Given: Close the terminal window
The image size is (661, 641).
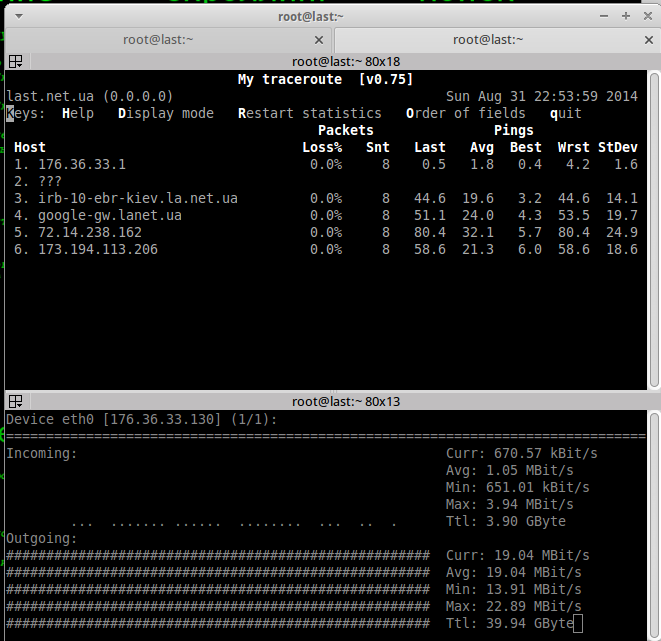Looking at the screenshot, I should [x=645, y=16].
